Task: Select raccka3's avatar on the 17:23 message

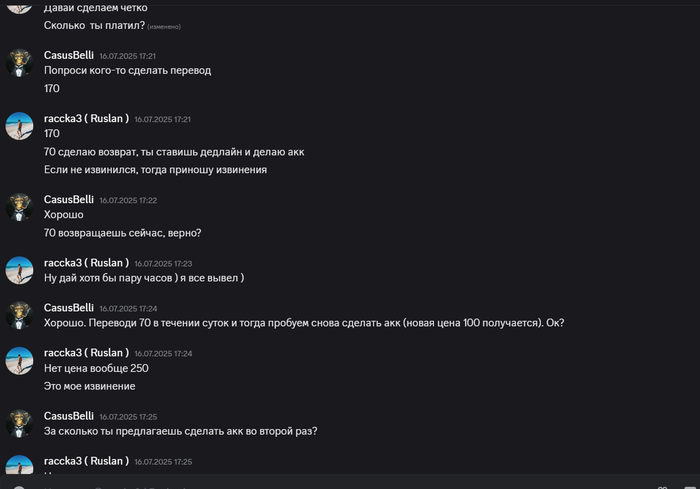Action: tap(20, 270)
